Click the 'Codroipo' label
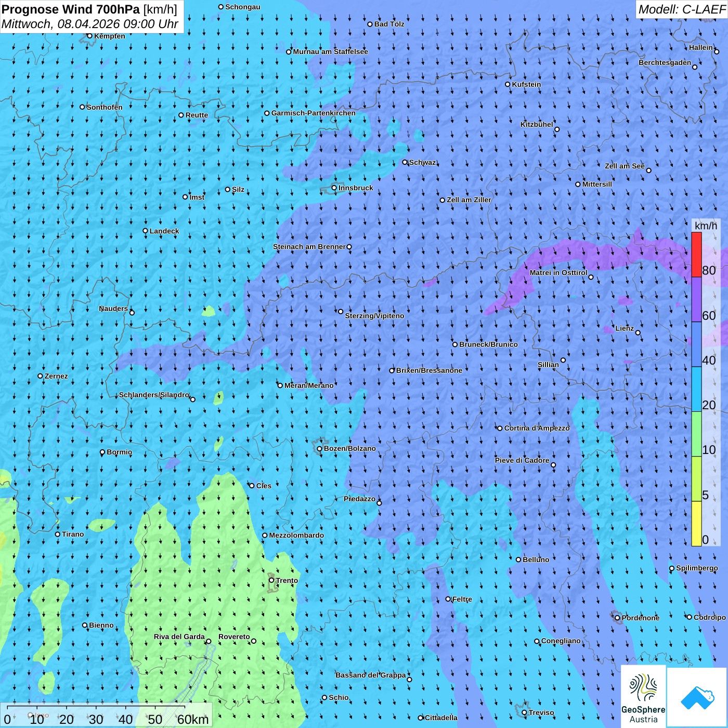 [710, 617]
